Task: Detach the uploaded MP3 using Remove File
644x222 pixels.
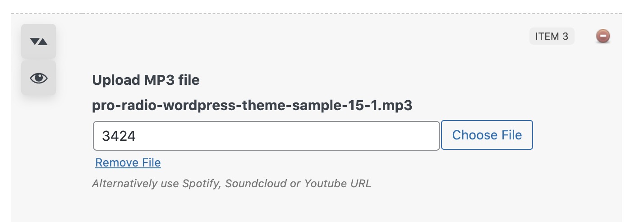Action: pyautogui.click(x=128, y=162)
